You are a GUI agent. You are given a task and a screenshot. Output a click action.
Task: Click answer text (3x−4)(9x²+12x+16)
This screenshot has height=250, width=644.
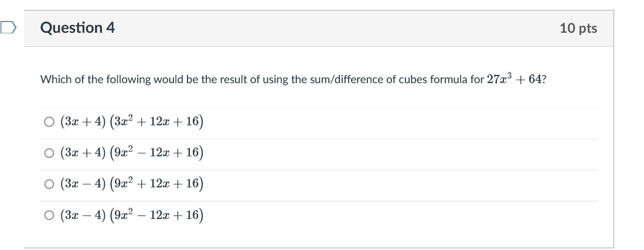[131, 184]
